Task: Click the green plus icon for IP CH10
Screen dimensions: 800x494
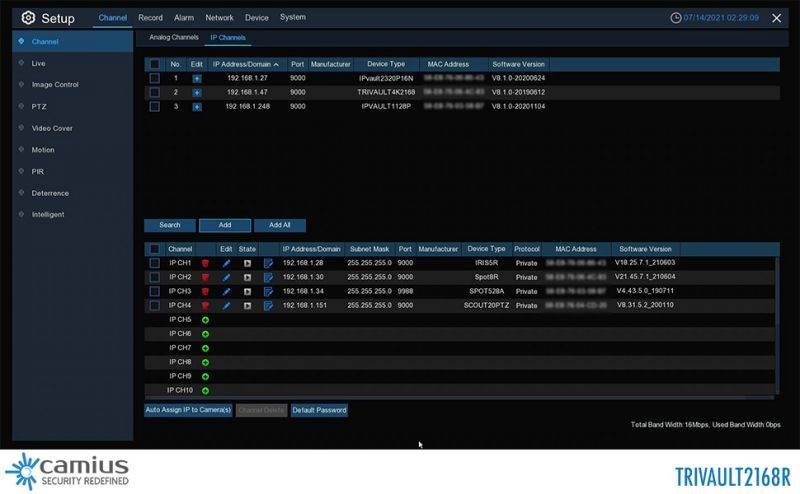Action: [x=205, y=390]
